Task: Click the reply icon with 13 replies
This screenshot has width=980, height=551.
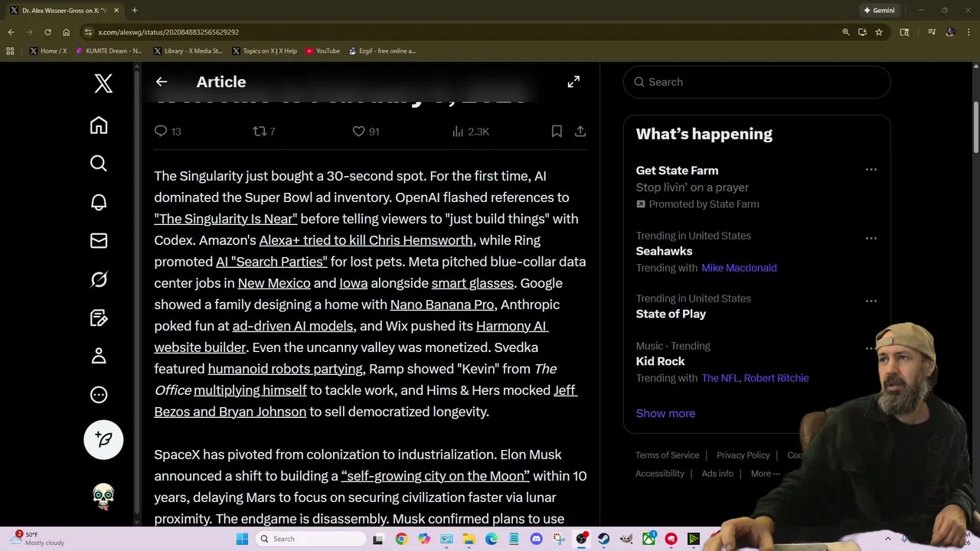Action: tap(168, 132)
